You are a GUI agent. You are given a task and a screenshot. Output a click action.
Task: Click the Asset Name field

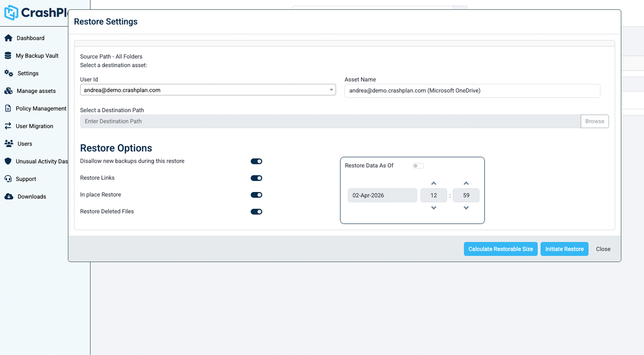point(472,90)
